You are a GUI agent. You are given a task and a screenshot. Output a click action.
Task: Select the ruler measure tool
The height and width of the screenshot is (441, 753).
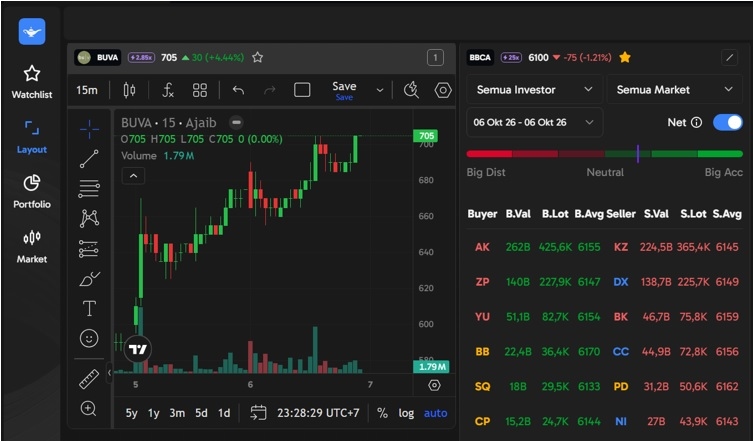point(89,379)
